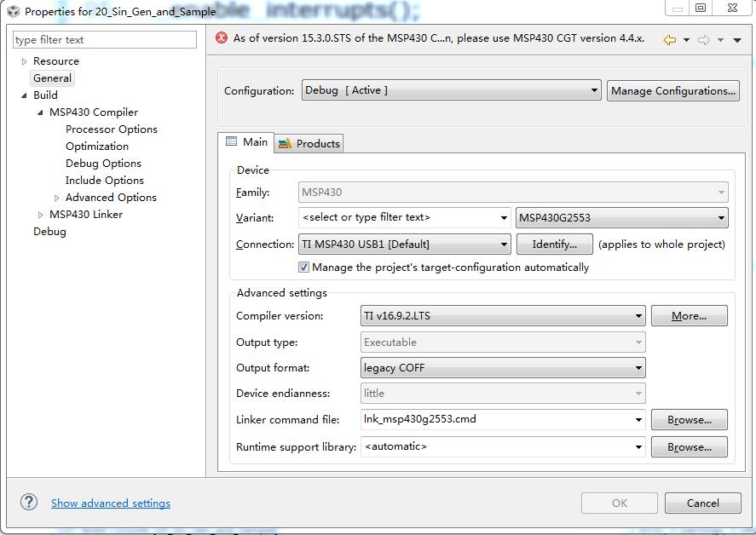
Task: Open the view menu triangle in header
Action: [737, 40]
